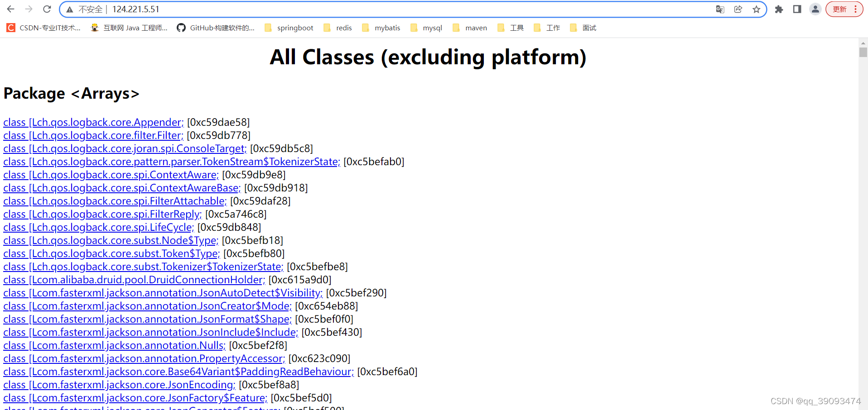Open the springboot bookmark folder
The height and width of the screenshot is (410, 868).
289,28
